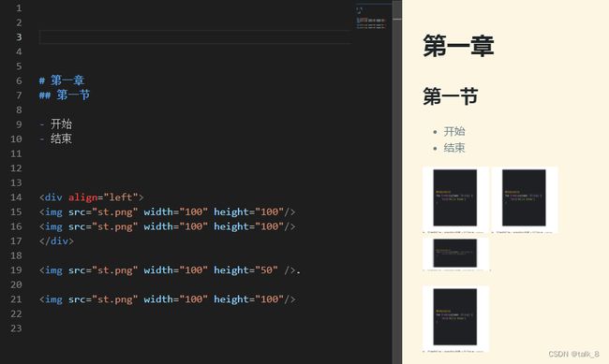The image size is (609, 364).
Task: Click the CSDN @talk_8 watermark text
Action: point(573,354)
